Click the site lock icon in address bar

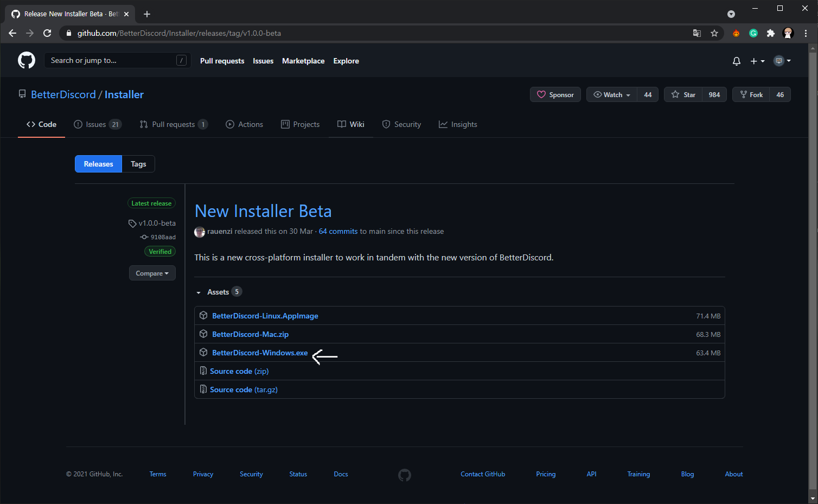click(68, 33)
